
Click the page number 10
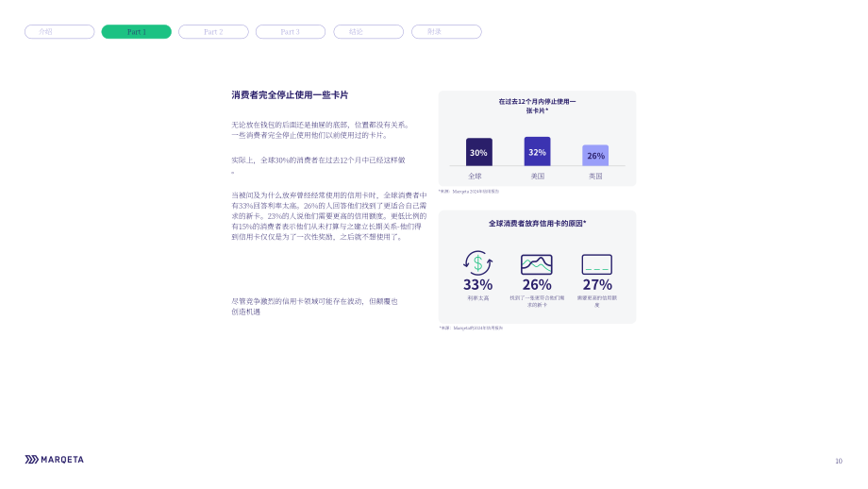pos(839,461)
